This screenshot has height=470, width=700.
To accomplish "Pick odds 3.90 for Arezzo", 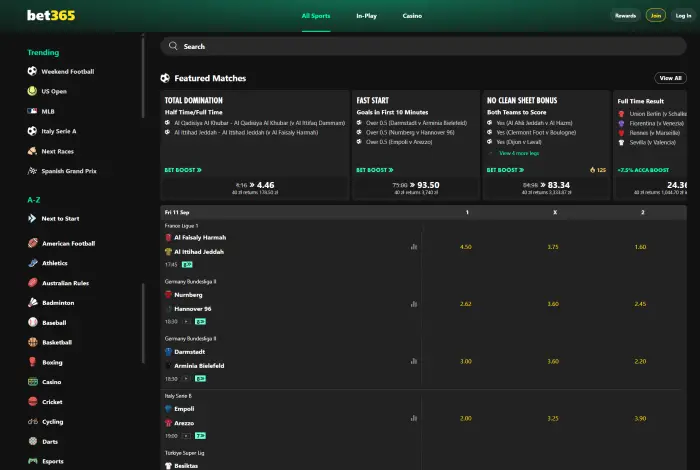I will click(x=640, y=418).
